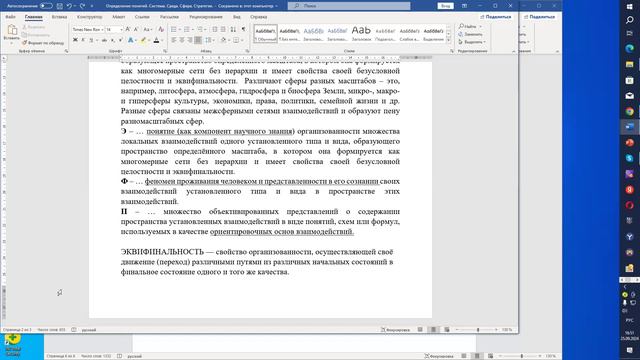Apply multilevel list formatting
The height and width of the screenshot is (360, 640).
(x=201, y=30)
